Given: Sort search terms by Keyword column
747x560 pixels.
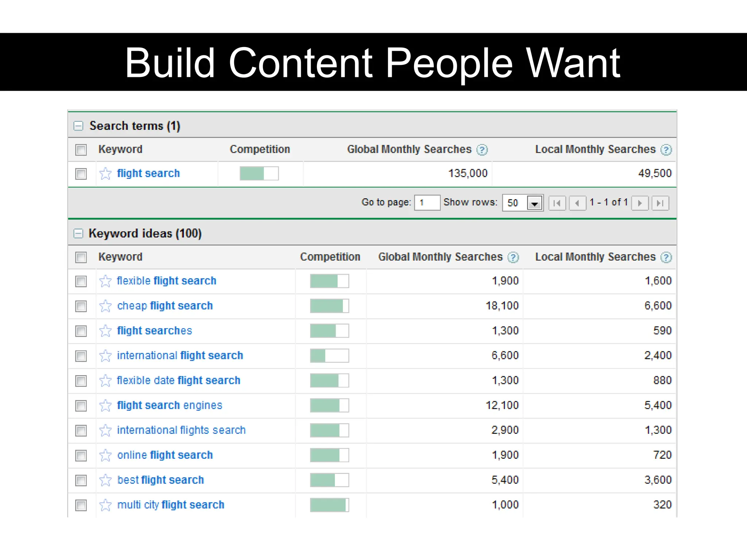Looking at the screenshot, I should coord(120,149).
